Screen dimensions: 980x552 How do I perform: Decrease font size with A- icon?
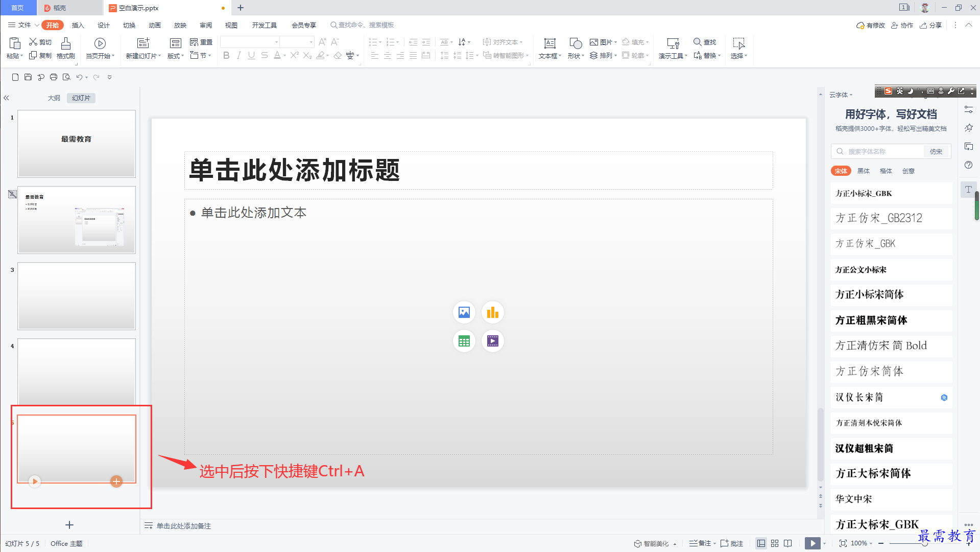[x=335, y=42]
